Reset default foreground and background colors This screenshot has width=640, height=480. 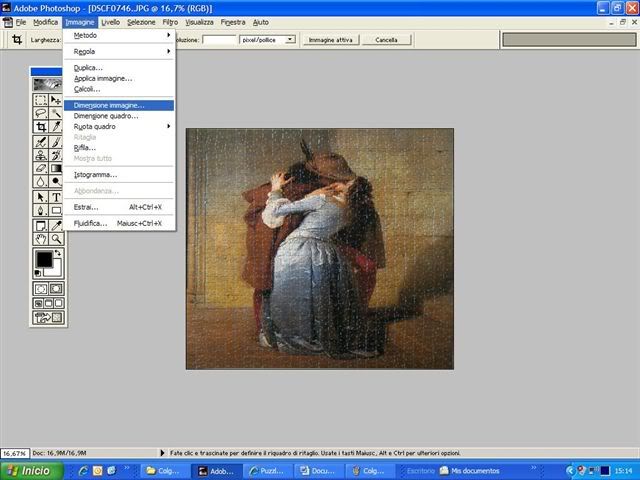[x=38, y=273]
